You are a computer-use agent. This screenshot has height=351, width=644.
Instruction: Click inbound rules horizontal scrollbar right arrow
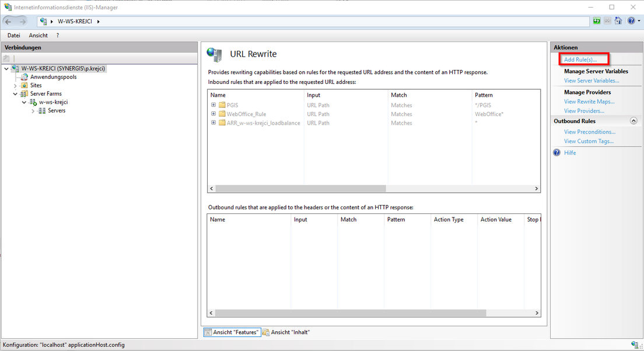coord(537,189)
